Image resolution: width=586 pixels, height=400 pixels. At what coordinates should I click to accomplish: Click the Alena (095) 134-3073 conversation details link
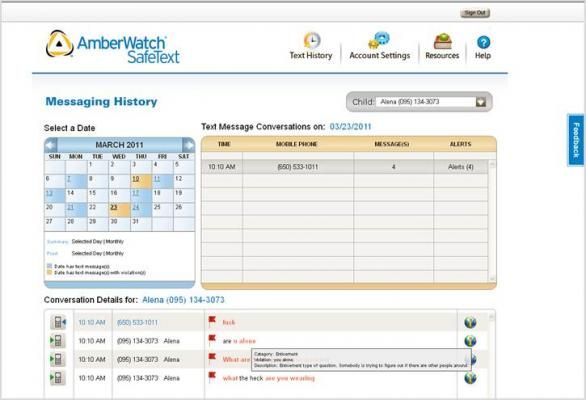point(183,300)
